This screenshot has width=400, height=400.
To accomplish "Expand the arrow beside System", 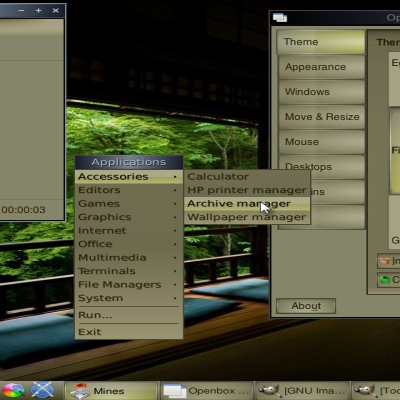I will click(175, 298).
